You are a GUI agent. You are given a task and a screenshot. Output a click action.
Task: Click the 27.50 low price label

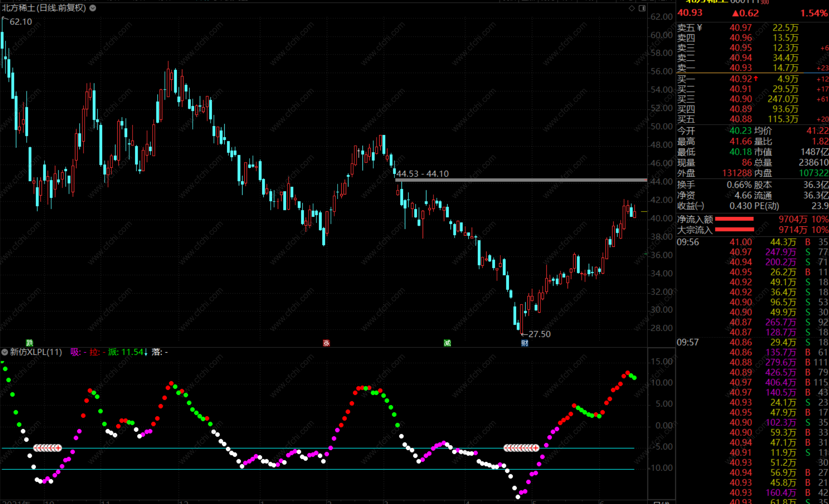(x=539, y=334)
